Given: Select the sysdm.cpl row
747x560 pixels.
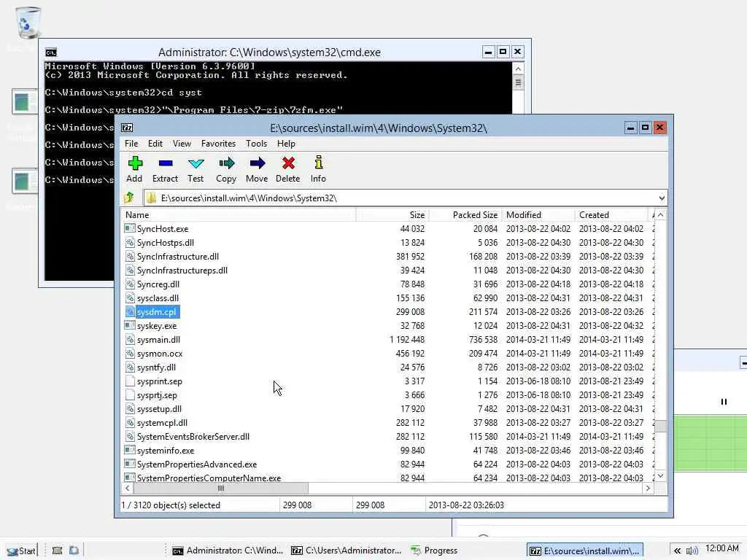Looking at the screenshot, I should [x=388, y=312].
